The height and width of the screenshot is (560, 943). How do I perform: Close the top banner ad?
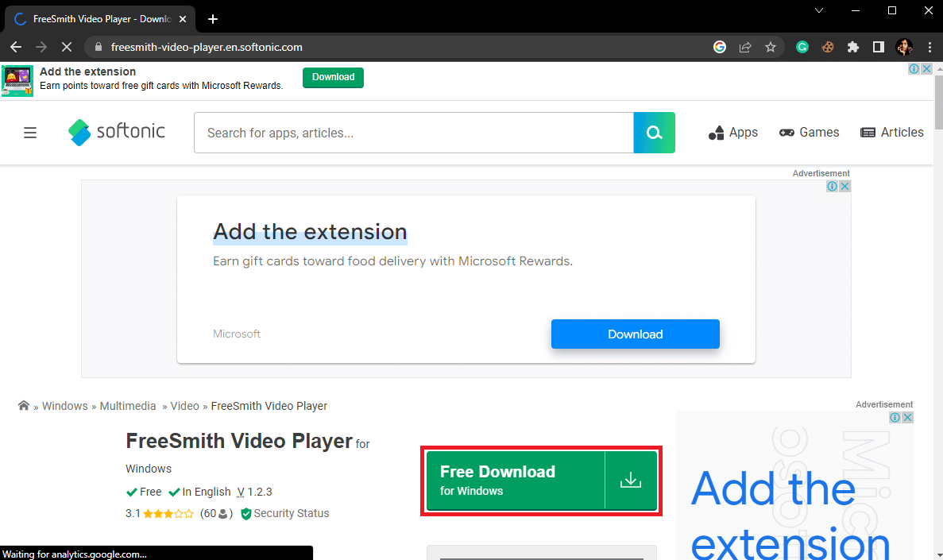pos(927,68)
